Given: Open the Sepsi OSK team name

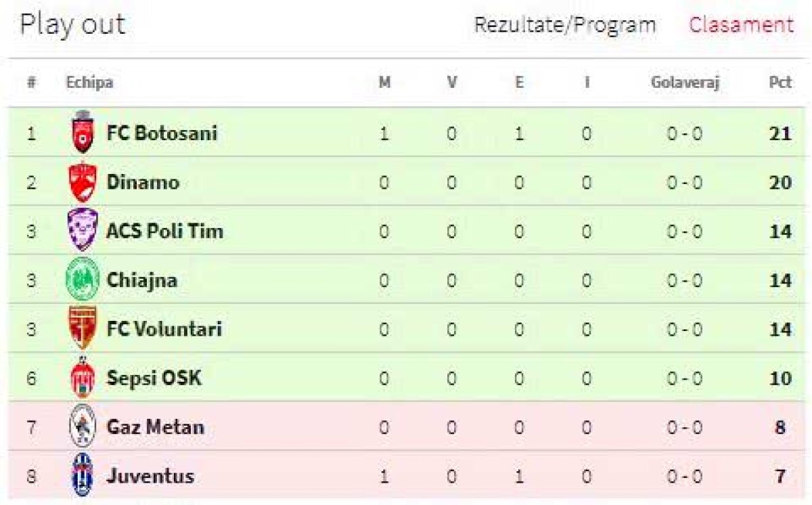Looking at the screenshot, I should pos(154,378).
